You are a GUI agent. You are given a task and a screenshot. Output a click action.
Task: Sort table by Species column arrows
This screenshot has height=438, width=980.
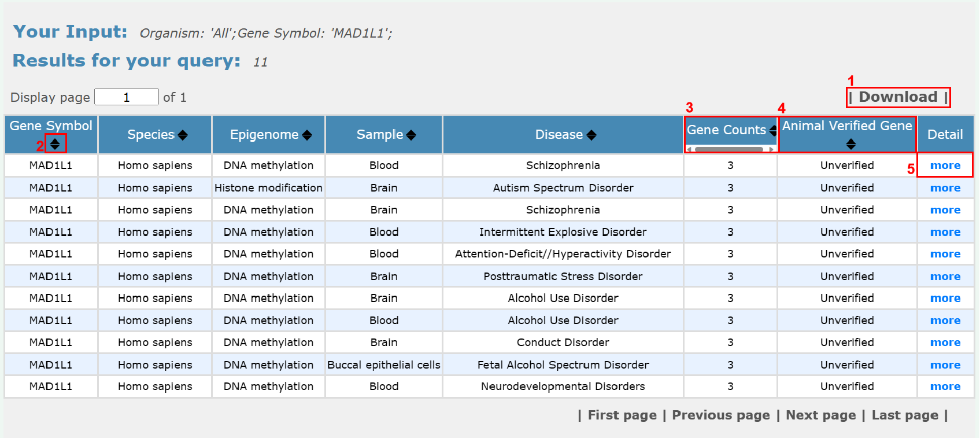[x=183, y=135]
